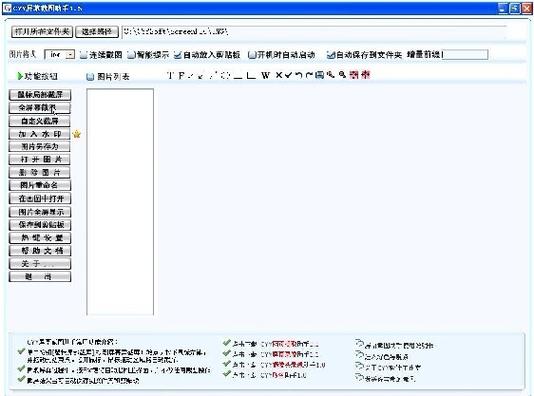Click the 打开图片 button

pos(40,160)
